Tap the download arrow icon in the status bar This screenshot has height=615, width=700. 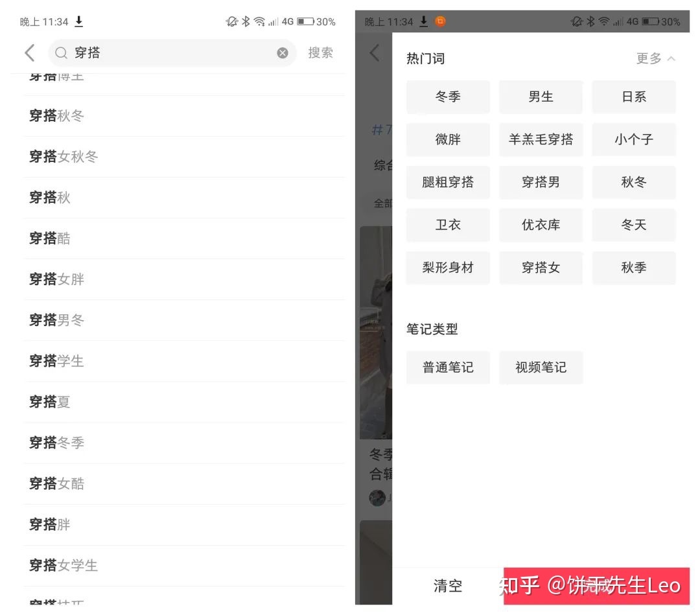click(79, 21)
